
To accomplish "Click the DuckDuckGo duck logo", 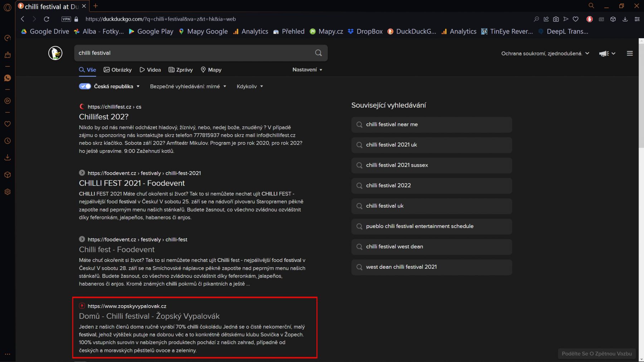I will [x=55, y=53].
